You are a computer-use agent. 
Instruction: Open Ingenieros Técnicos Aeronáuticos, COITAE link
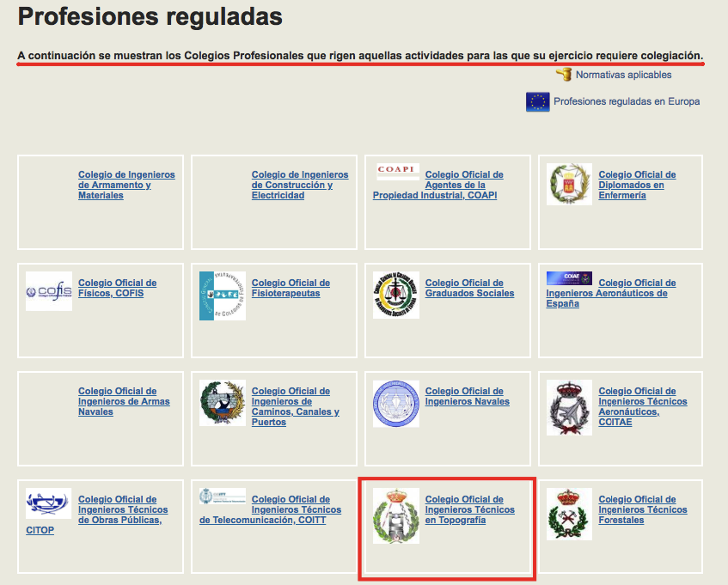[643, 406]
